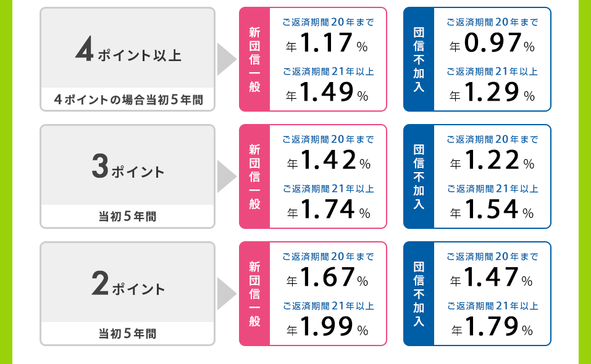Click the 年1.17% interest rate
591x364 pixels.
tap(328, 44)
